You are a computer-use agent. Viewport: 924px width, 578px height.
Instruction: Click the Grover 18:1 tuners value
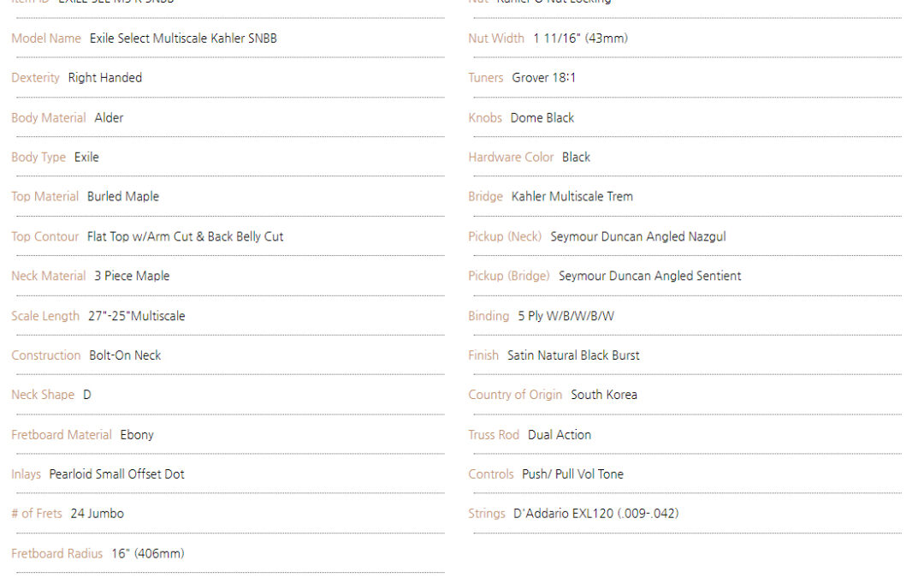[544, 78]
